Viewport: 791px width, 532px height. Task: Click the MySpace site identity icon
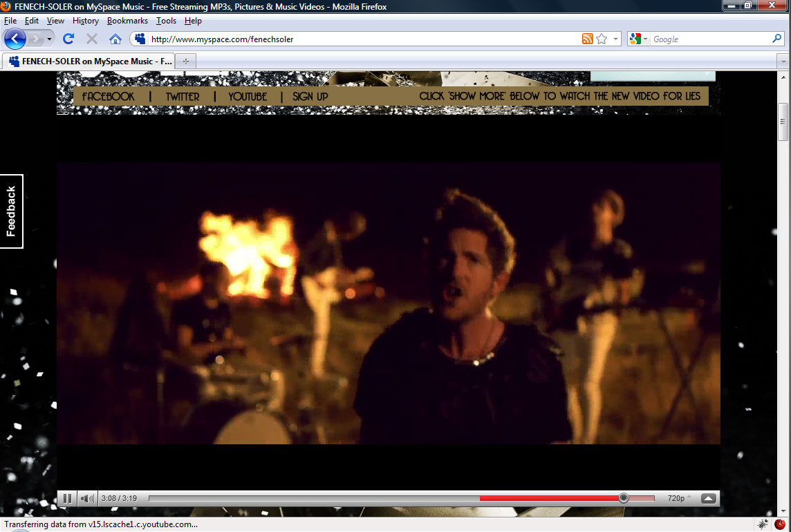140,39
